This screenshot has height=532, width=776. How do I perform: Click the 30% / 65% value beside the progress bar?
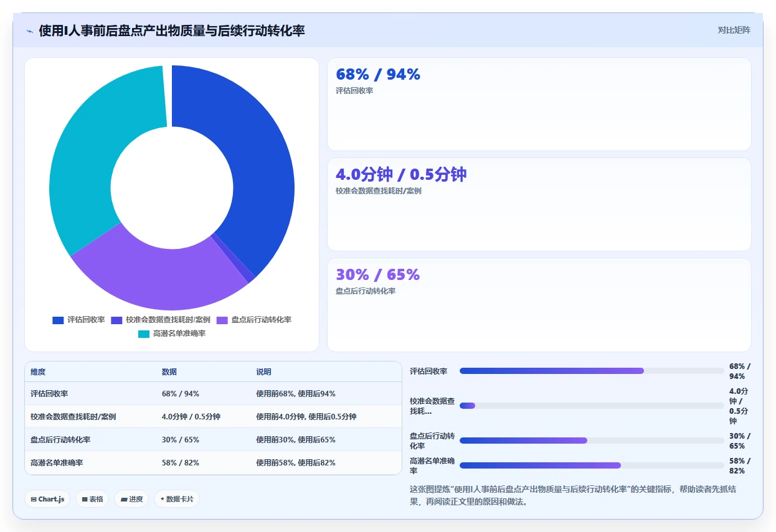point(740,441)
